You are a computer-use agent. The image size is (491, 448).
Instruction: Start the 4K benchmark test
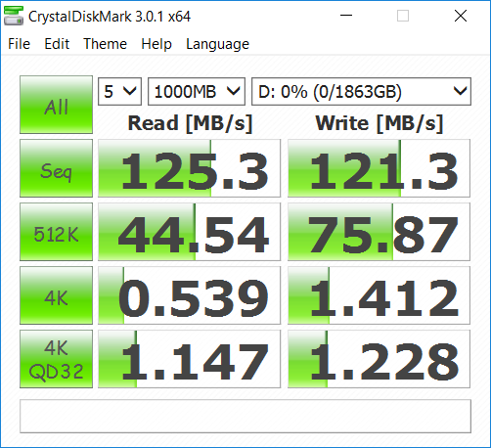click(x=56, y=295)
